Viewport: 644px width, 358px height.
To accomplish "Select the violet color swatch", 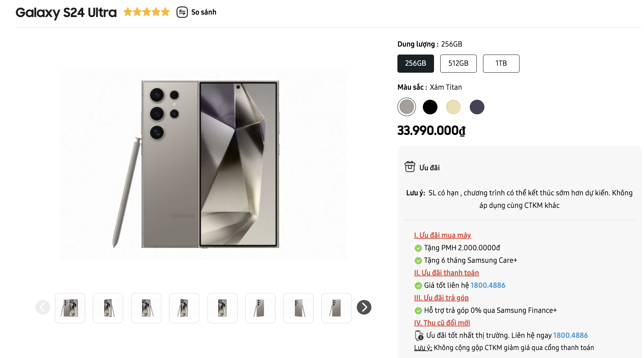I will click(477, 107).
